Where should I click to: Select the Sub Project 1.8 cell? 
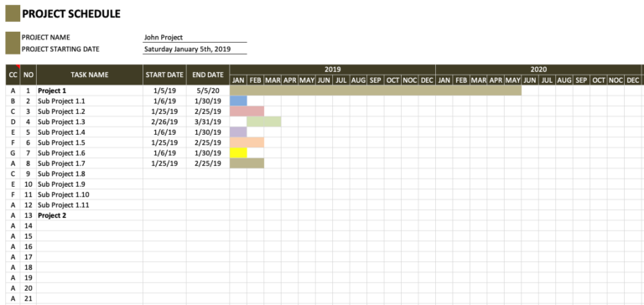click(90, 173)
